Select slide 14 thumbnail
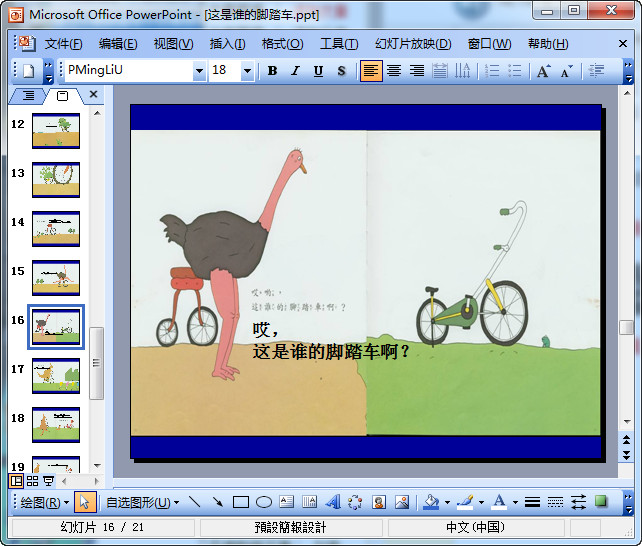Screen dimensions: 642x546 [56, 229]
